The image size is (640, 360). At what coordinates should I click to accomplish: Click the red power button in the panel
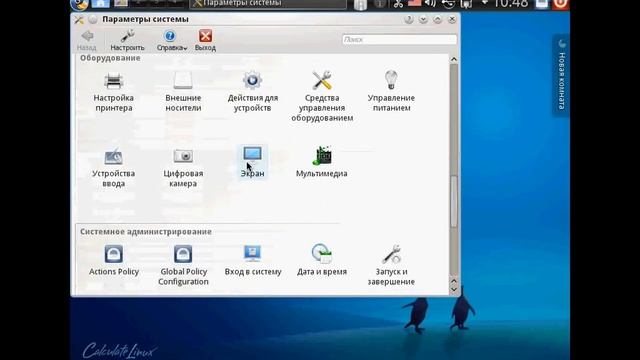[x=560, y=4]
